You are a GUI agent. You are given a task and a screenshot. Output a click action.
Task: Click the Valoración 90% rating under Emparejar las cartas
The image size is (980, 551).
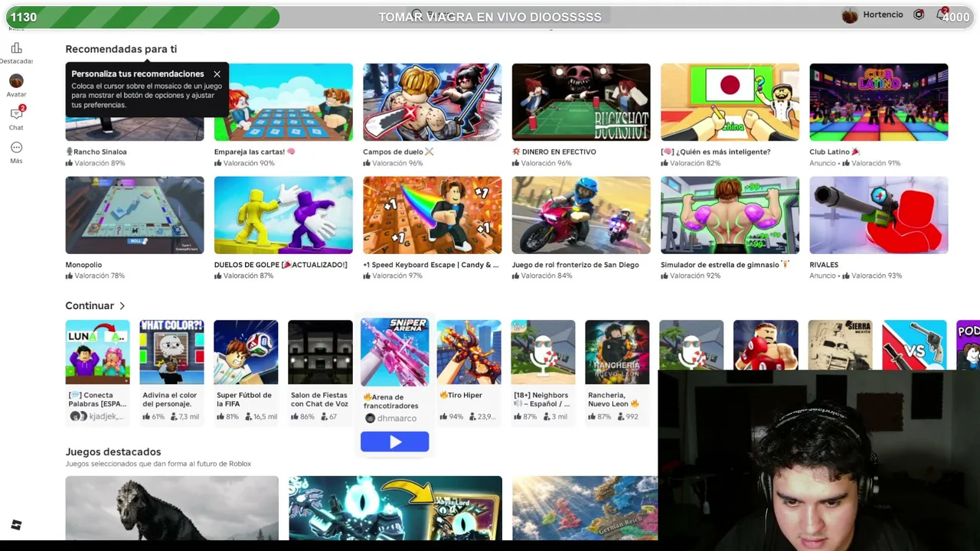point(244,163)
